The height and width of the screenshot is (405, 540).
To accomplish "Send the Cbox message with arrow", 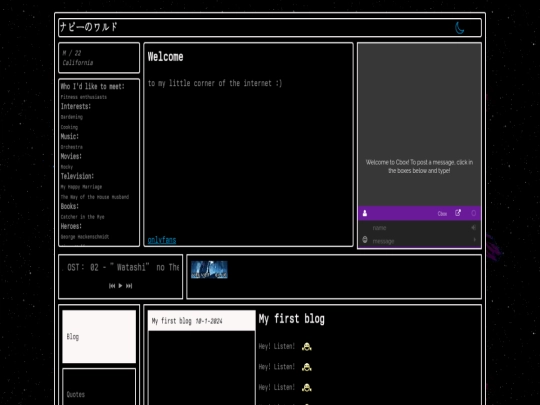I will click(x=475, y=240).
